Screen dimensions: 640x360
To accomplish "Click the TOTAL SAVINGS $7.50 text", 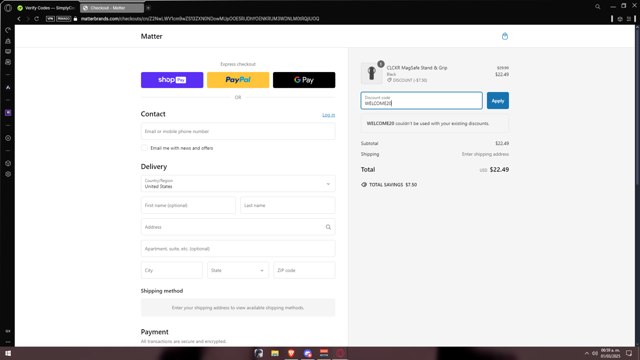I will pos(393,185).
